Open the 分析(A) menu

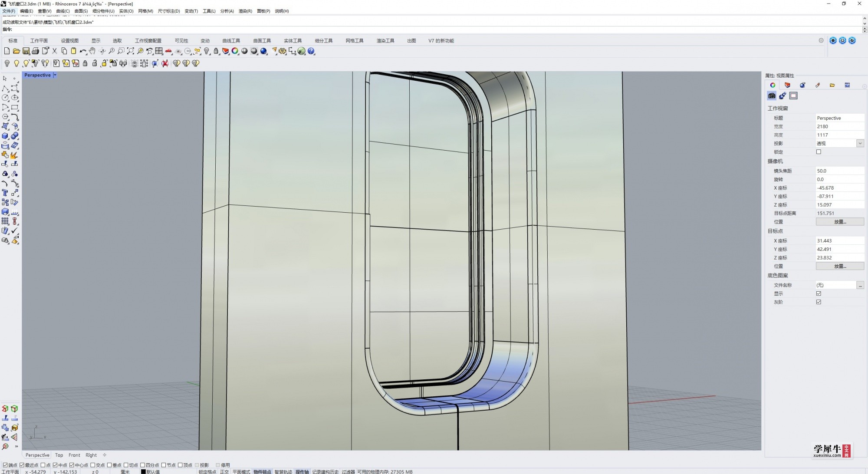pos(227,11)
